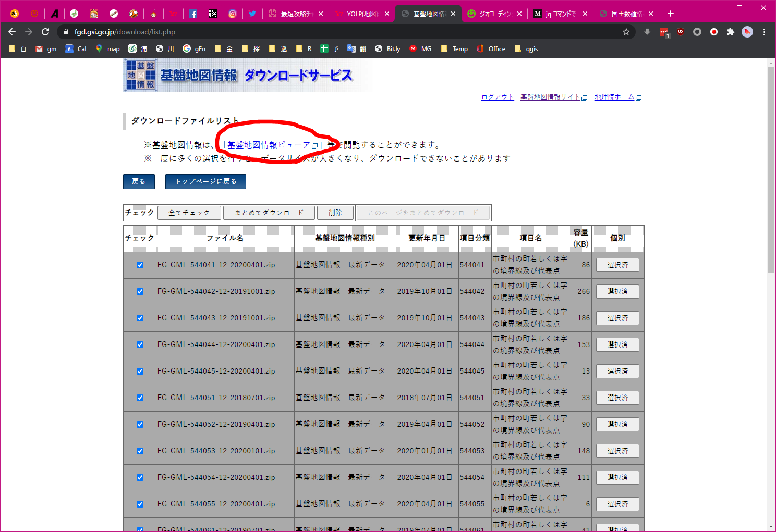
Task: Open the Gmail 'gm' bookmark
Action: point(46,48)
